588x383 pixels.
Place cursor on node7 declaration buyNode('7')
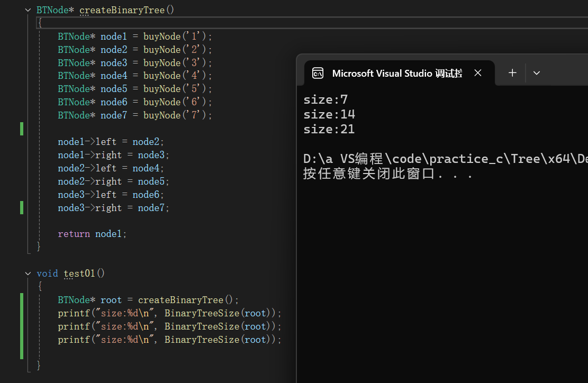[x=134, y=115]
